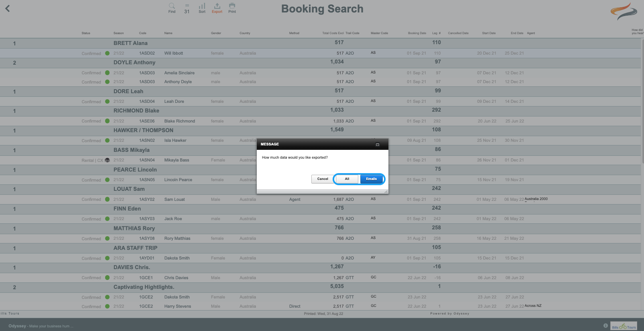The width and height of the screenshot is (644, 331).
Task: Click green status dot for Amelia Sinclaire
Action: [x=107, y=73]
